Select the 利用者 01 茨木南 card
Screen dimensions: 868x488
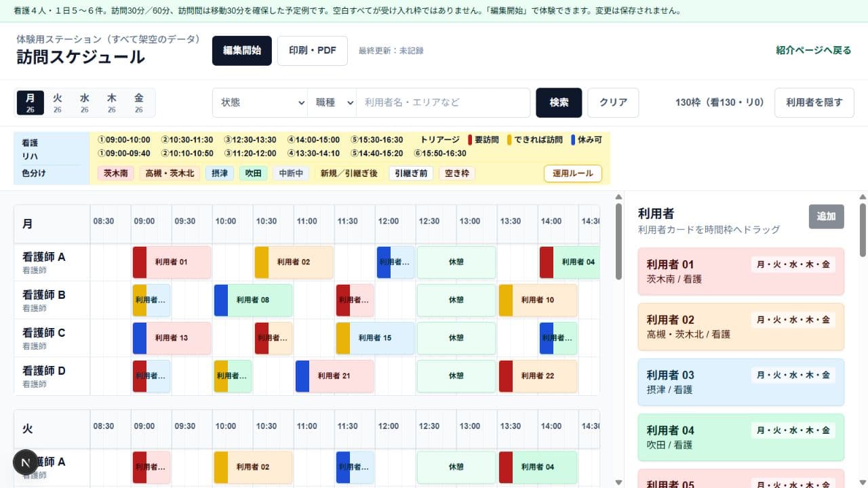(741, 271)
